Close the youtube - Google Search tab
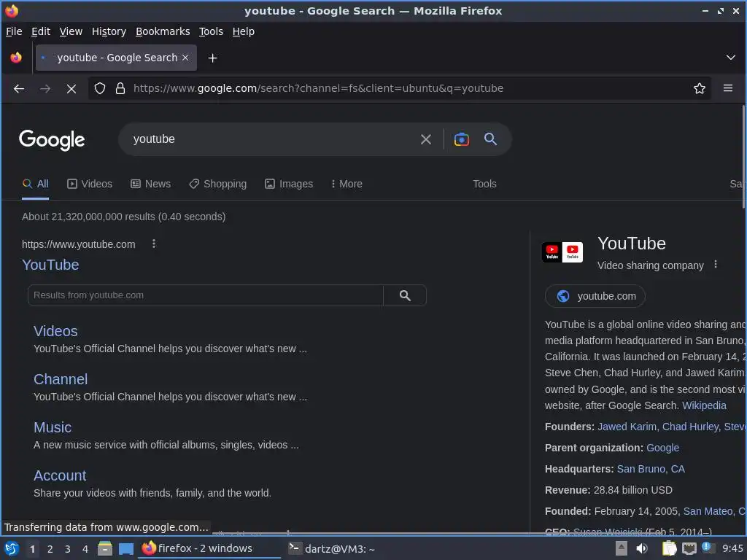The width and height of the screenshot is (747, 560). 185,58
